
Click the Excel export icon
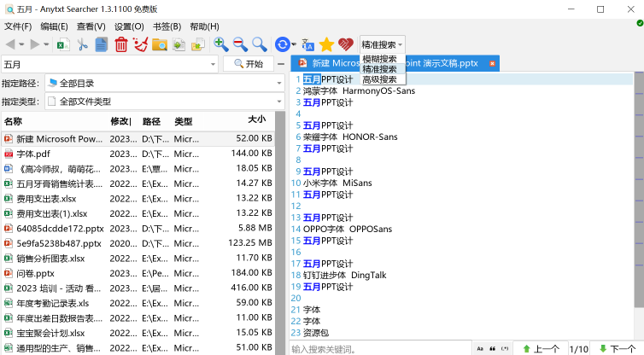63,44
